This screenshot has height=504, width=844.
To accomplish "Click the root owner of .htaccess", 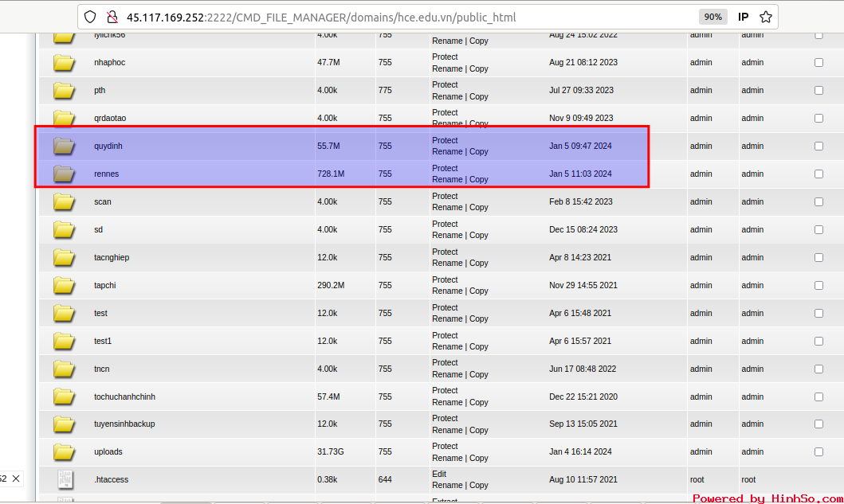I will [x=697, y=479].
